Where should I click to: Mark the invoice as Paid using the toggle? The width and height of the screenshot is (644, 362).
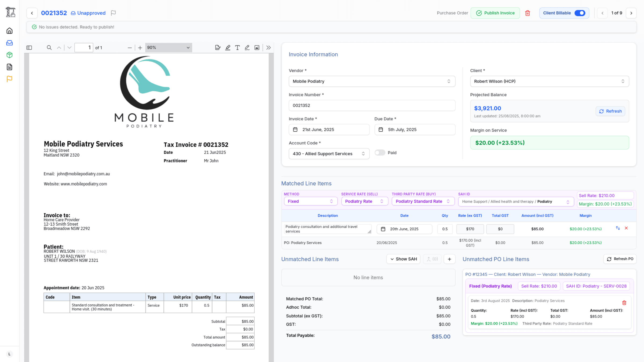coord(380,153)
